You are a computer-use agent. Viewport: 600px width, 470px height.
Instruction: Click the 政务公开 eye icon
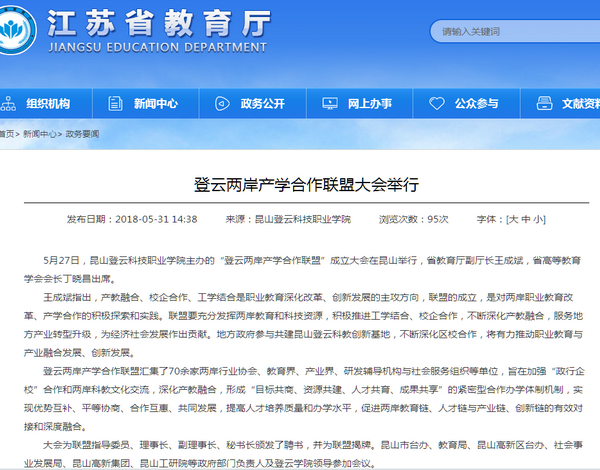tap(222, 103)
